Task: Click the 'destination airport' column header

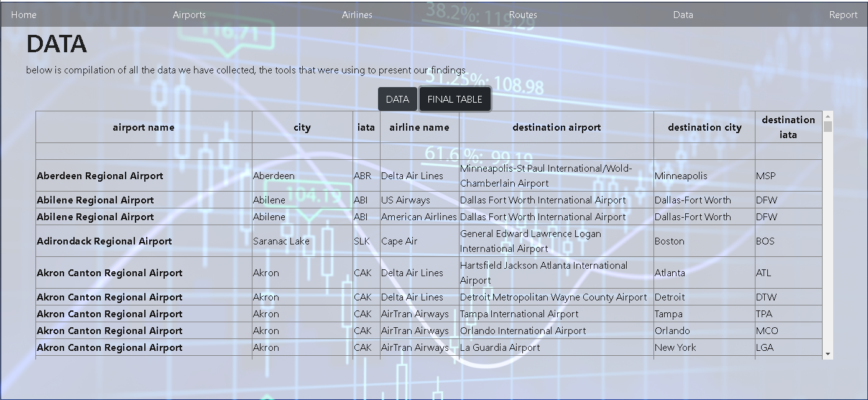Action: click(x=556, y=127)
